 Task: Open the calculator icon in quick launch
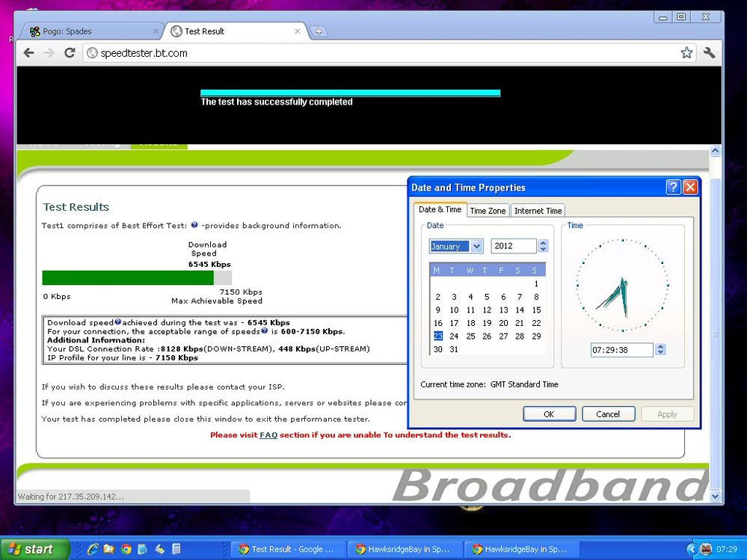click(176, 549)
